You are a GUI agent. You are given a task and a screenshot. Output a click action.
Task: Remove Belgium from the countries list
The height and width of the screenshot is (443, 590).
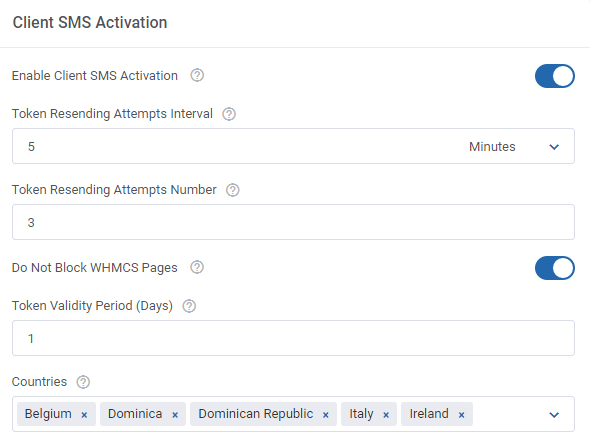click(x=84, y=415)
